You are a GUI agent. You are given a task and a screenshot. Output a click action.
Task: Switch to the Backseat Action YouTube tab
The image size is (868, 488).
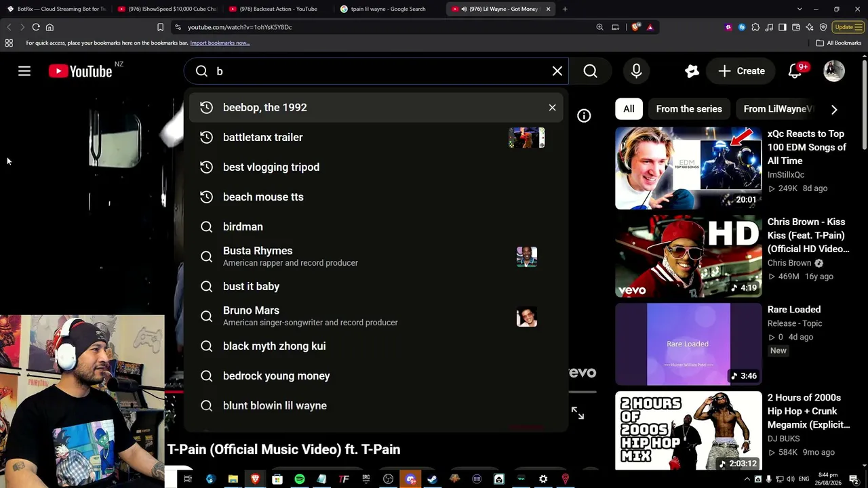click(278, 9)
